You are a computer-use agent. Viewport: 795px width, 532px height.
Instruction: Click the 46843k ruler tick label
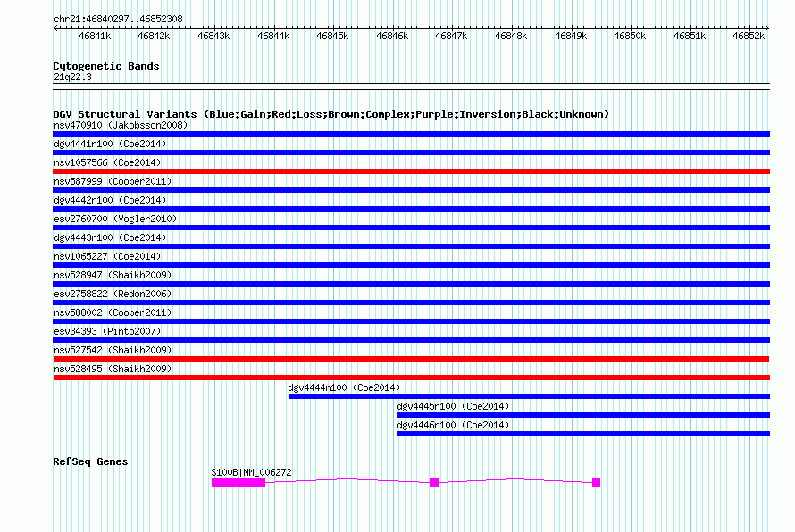click(213, 36)
